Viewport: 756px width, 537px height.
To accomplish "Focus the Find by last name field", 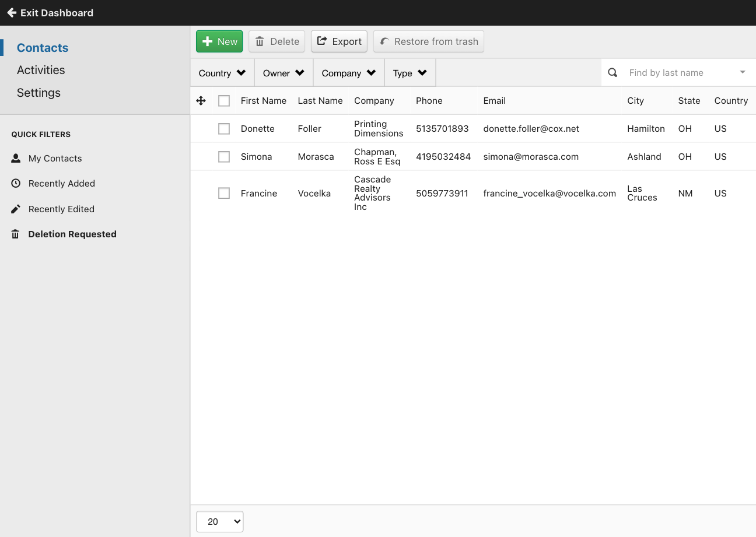I will pos(680,73).
